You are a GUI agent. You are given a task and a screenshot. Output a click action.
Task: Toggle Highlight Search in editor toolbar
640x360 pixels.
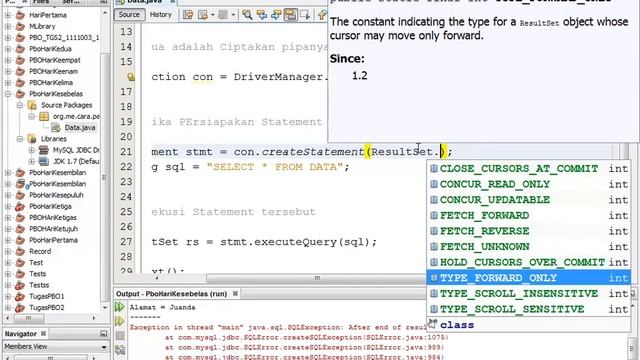pos(290,15)
